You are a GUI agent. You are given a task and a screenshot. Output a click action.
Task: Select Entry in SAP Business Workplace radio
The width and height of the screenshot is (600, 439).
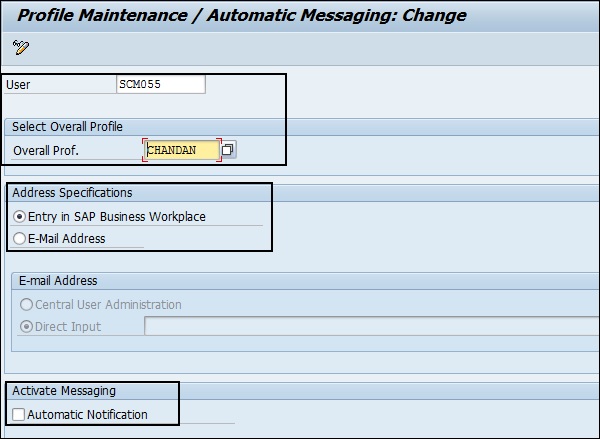click(x=20, y=216)
